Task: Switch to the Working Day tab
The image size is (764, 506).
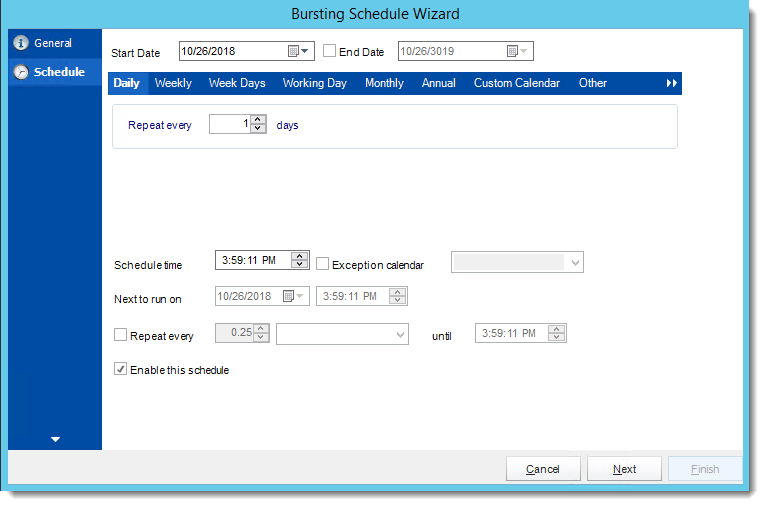Action: [x=315, y=83]
